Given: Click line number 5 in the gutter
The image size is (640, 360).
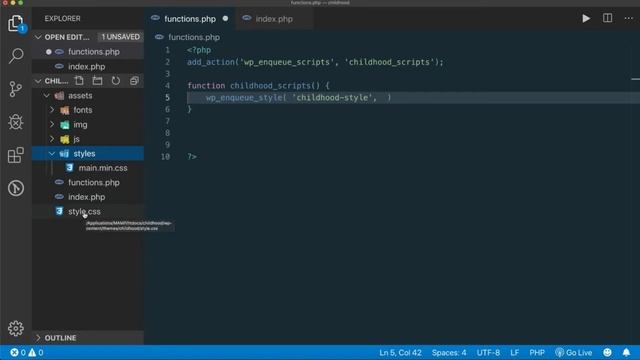Looking at the screenshot, I should pyautogui.click(x=167, y=98).
